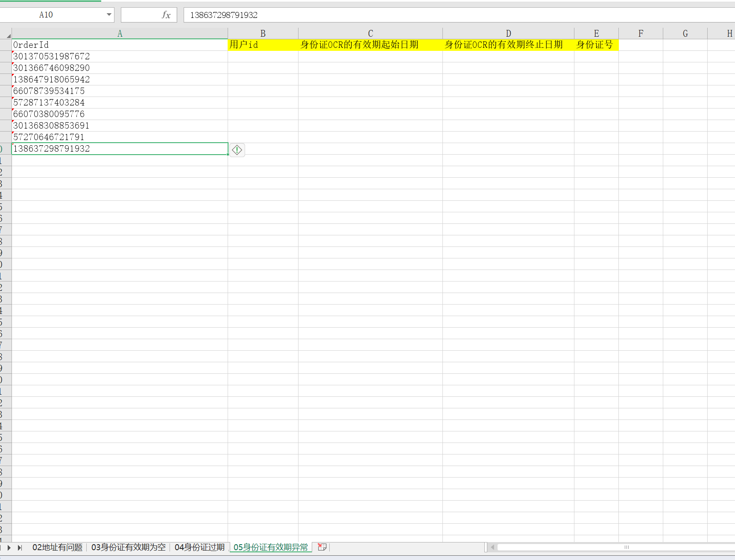Viewport: 735px width, 560px height.
Task: Click the fx insert function icon
Action: (x=166, y=15)
